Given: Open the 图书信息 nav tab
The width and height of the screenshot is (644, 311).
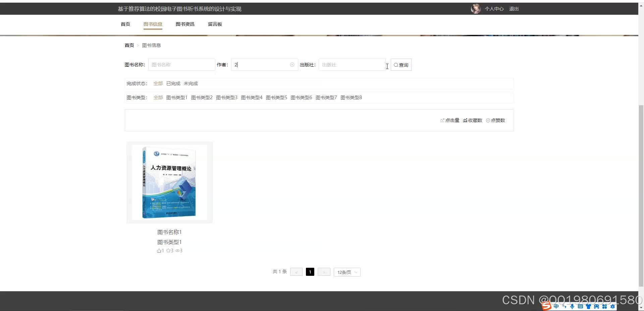Looking at the screenshot, I should coord(153,24).
